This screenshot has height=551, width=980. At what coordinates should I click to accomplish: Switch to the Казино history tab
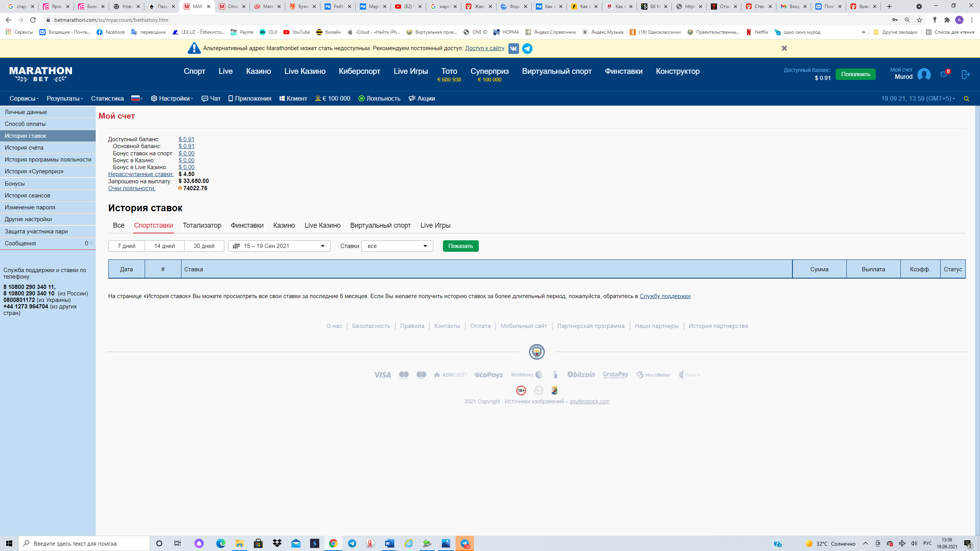tap(284, 225)
